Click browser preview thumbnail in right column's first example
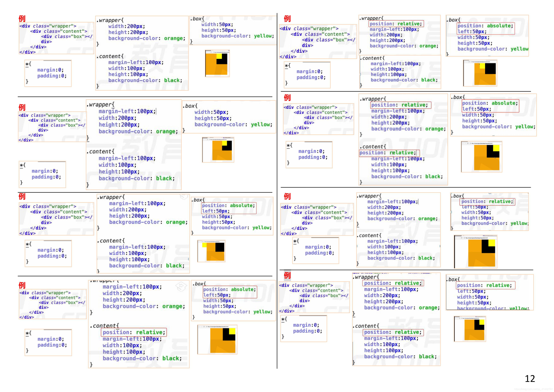554x392 pixels. [480, 73]
